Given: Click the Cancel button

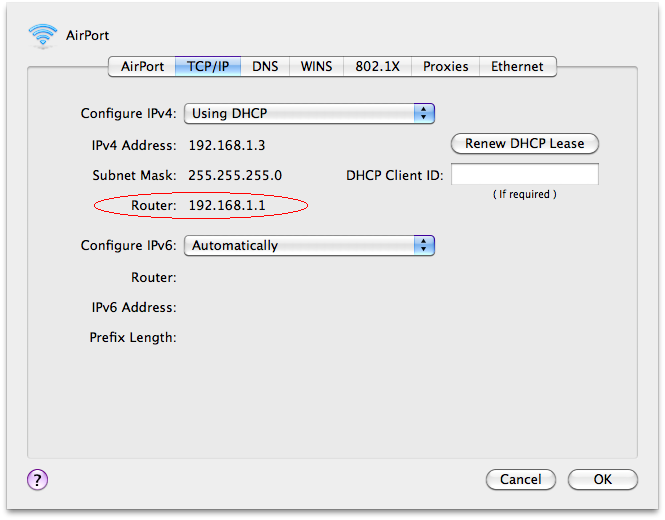Looking at the screenshot, I should point(520,479).
